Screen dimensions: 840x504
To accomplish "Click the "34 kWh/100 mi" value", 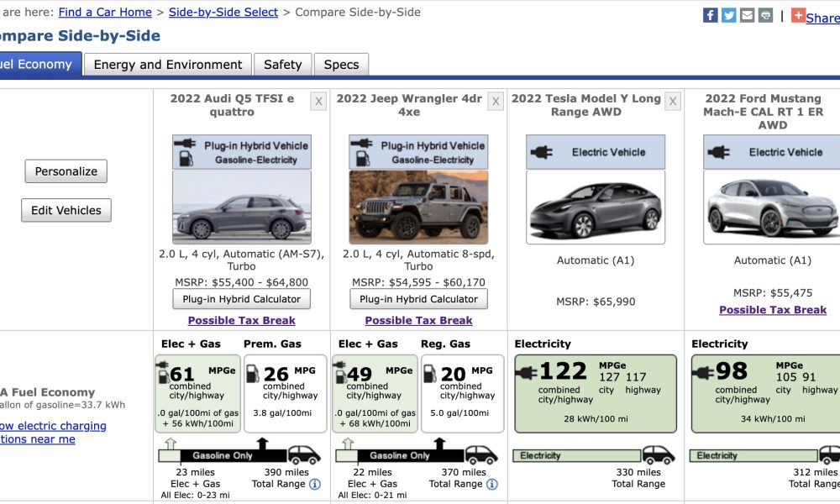I will click(x=773, y=419).
